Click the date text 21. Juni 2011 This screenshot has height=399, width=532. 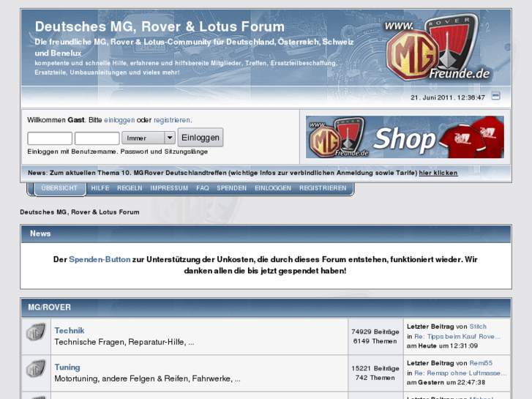click(432, 97)
